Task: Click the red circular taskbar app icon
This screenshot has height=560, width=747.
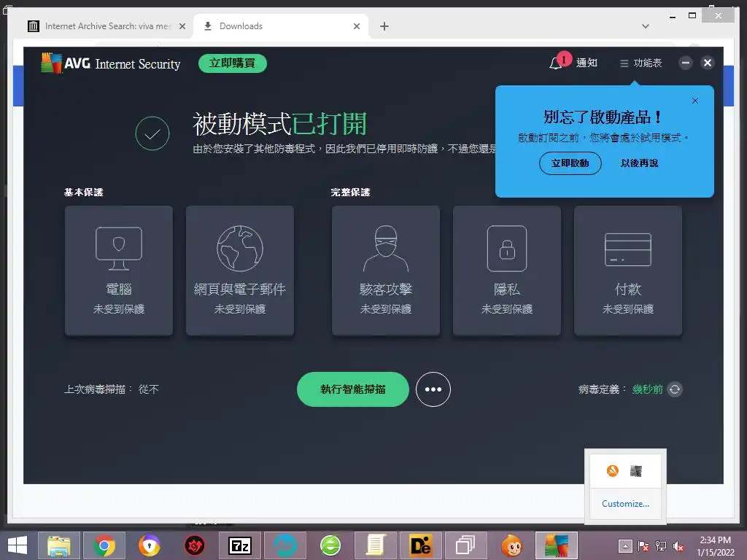Action: (195, 545)
